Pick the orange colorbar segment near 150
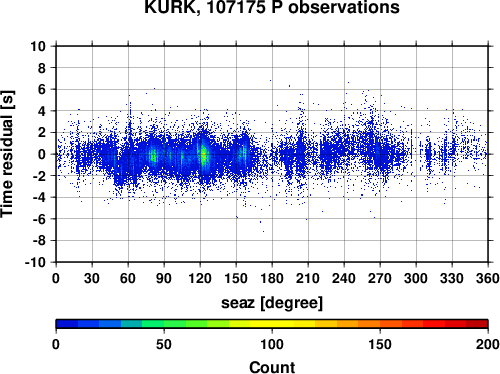The image size is (500, 374). click(x=380, y=324)
